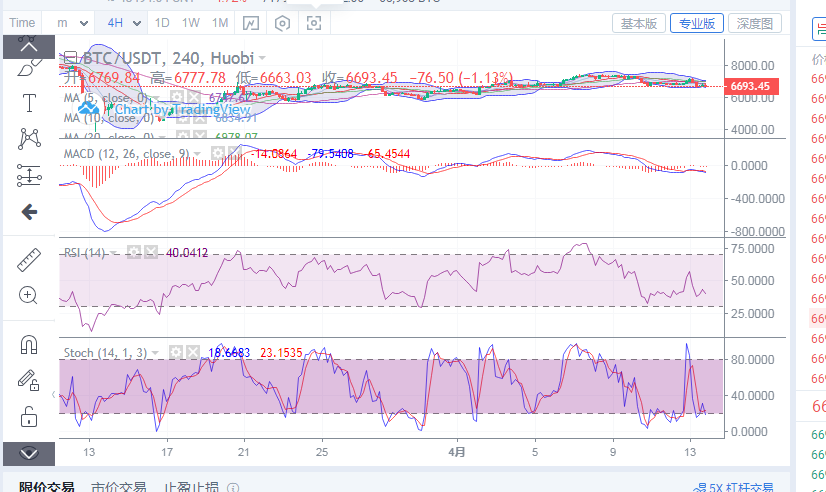The image size is (826, 492).
Task: Click low price value 6663.03
Action: tap(286, 78)
